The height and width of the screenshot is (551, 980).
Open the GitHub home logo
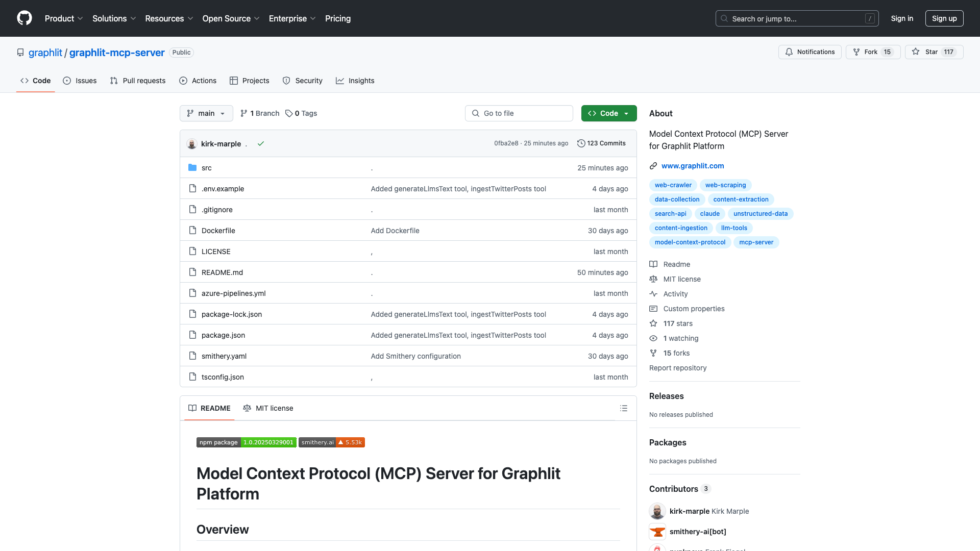(24, 18)
